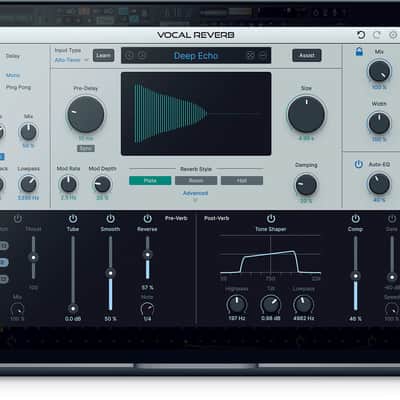
Task: Choose the Ping Pong delay mode
Action: (18, 87)
